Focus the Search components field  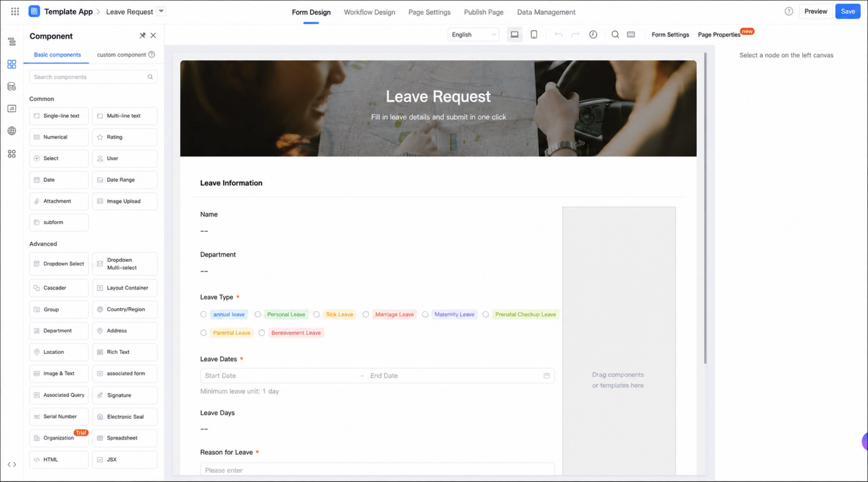click(93, 77)
